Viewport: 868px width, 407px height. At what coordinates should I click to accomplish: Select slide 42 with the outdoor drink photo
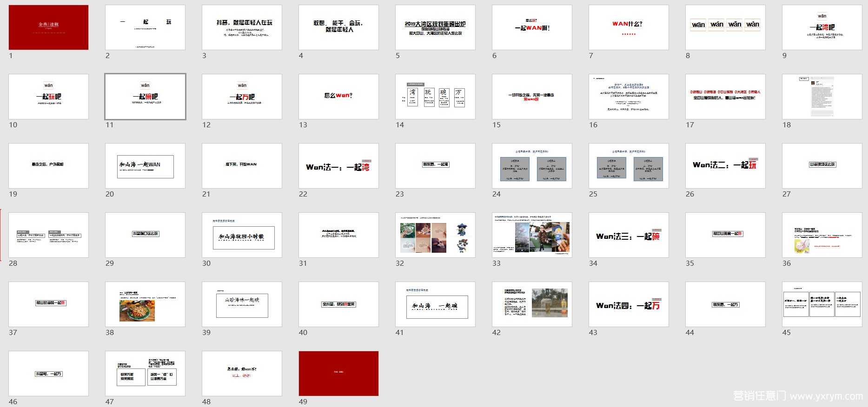(x=532, y=304)
